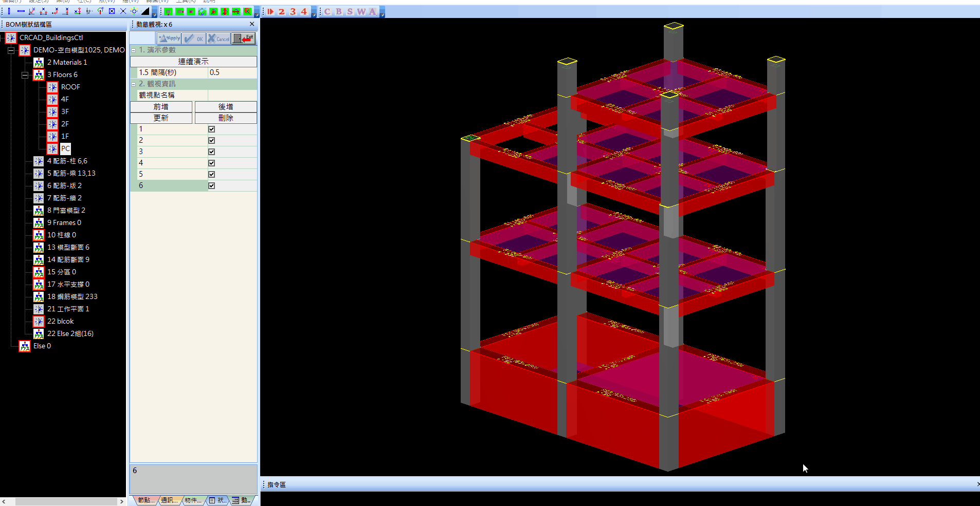Uncheck the checkbox for viewpoint 3
Viewport: 980px width, 506px height.
tap(211, 152)
